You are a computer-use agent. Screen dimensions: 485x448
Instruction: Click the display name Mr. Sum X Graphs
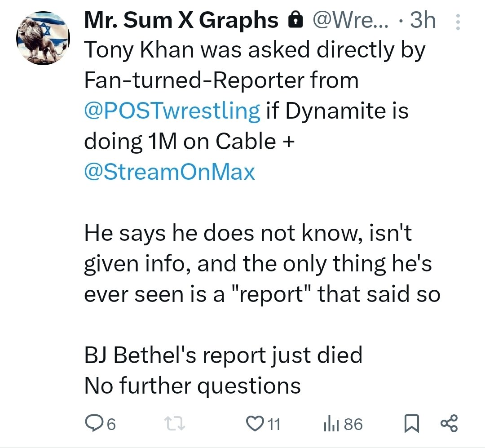click(x=181, y=21)
